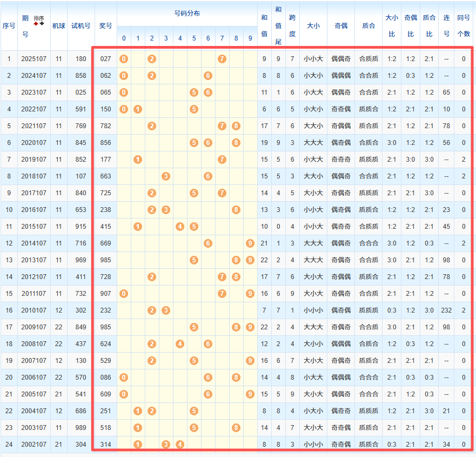Click the red ascending sort arrow
Viewport: 476px width, 457px height.
coord(36,23)
